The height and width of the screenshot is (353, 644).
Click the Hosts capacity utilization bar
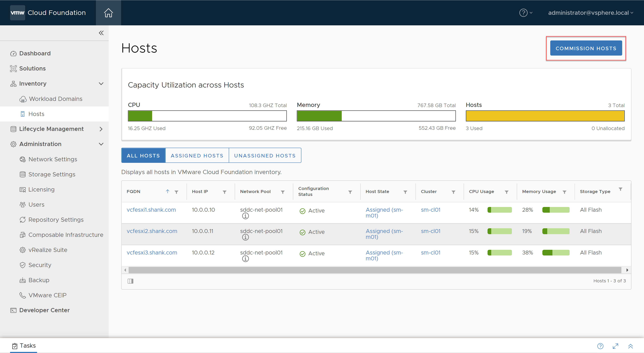(545, 116)
